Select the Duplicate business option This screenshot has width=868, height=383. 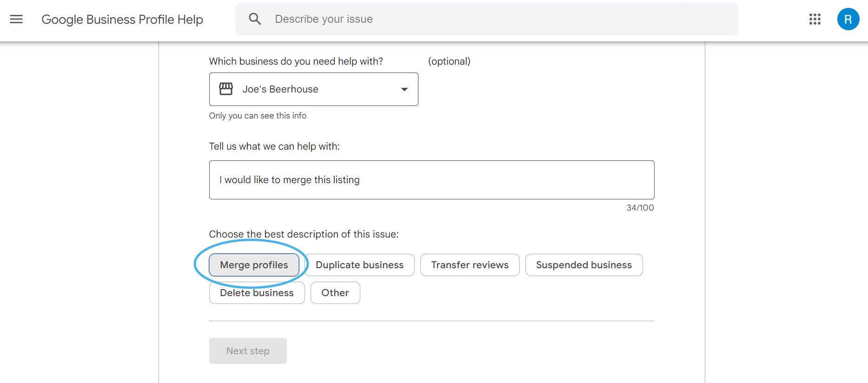tap(359, 265)
